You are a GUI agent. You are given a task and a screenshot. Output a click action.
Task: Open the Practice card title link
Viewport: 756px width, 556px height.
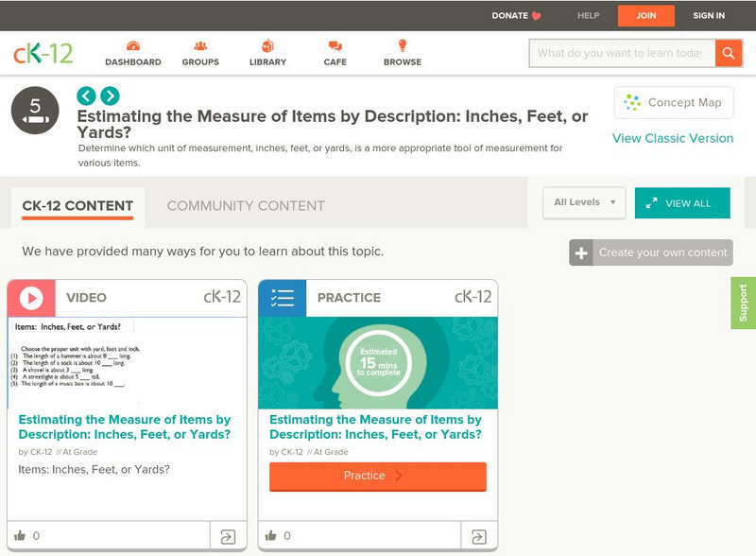coord(375,426)
